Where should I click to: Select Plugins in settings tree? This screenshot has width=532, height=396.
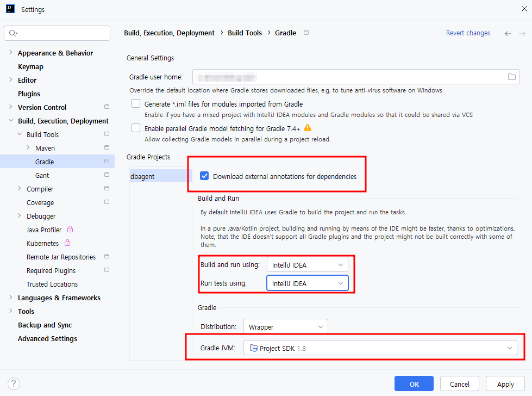coord(29,94)
